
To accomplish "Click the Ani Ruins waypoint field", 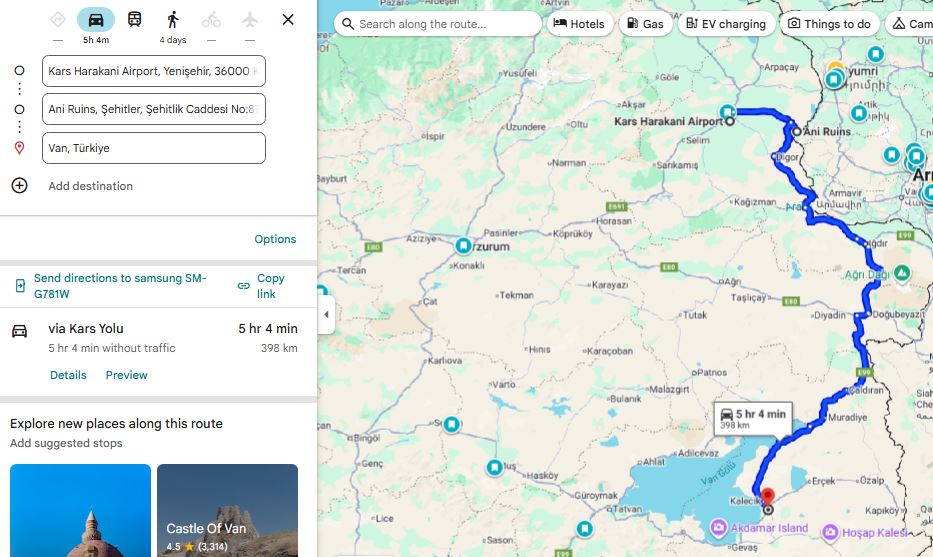I will coord(154,109).
